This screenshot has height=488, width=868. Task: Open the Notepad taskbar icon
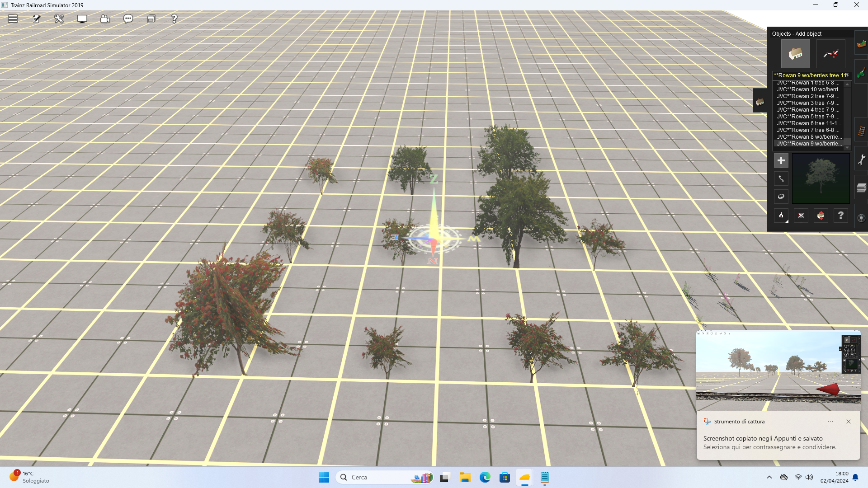click(x=545, y=477)
